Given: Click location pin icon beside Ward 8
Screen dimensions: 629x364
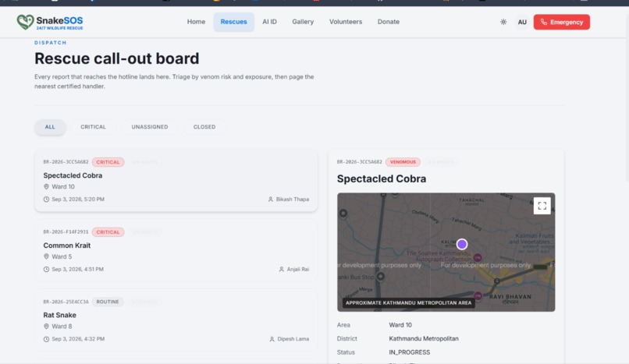Looking at the screenshot, I should 46,327.
